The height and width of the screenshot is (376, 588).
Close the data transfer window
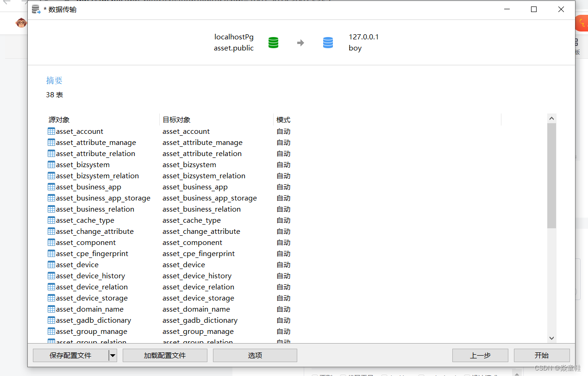tap(561, 9)
